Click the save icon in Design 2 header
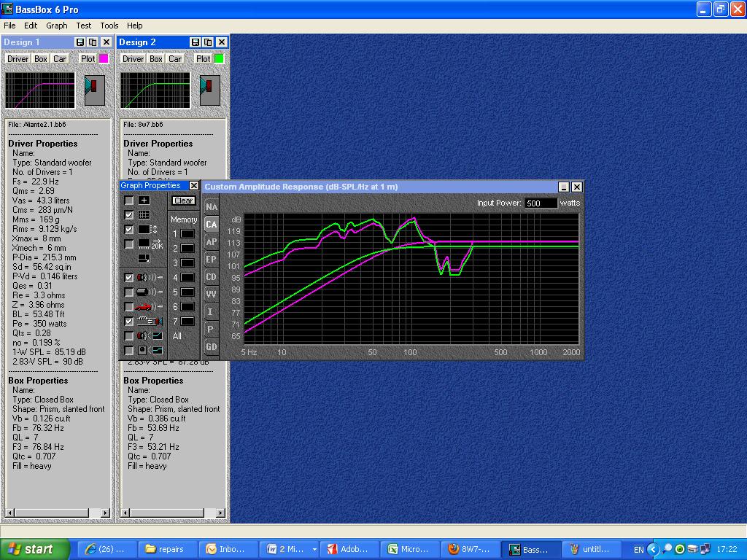747x560 pixels. point(196,42)
